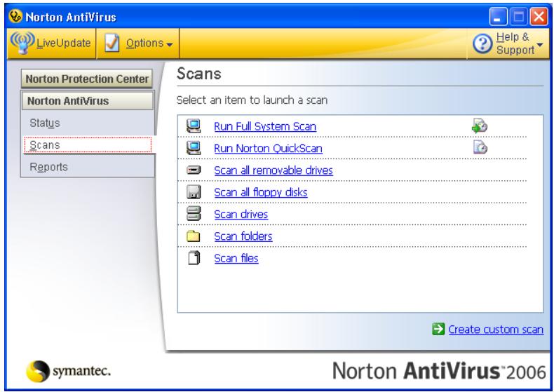Click the schedule icon for Norton QuickScan

[x=480, y=147]
